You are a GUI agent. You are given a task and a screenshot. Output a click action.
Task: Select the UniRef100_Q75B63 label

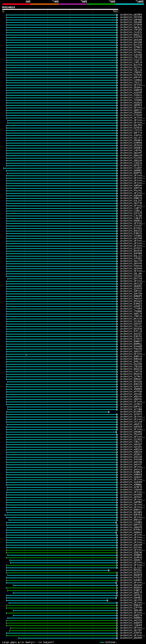tap(131, 47)
